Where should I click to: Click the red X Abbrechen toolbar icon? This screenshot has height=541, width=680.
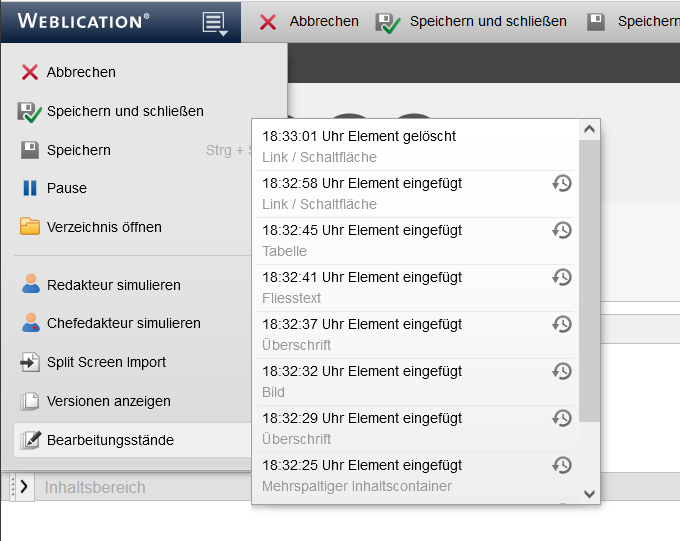pyautogui.click(x=268, y=22)
